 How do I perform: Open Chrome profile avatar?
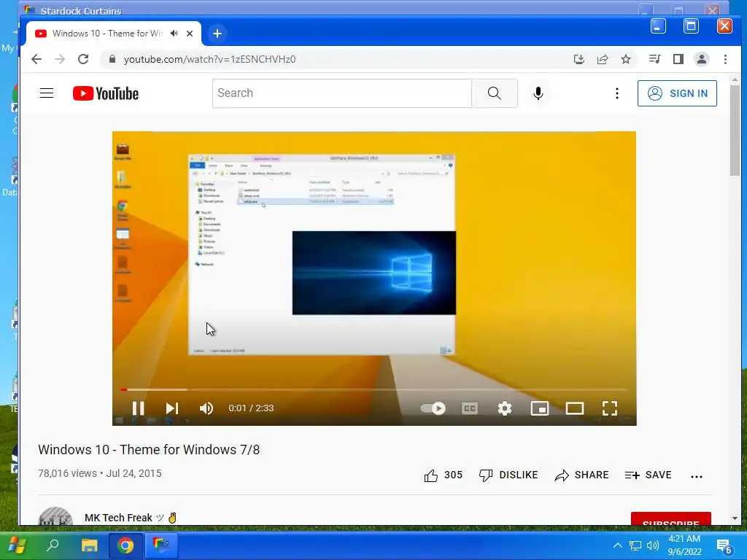(702, 59)
